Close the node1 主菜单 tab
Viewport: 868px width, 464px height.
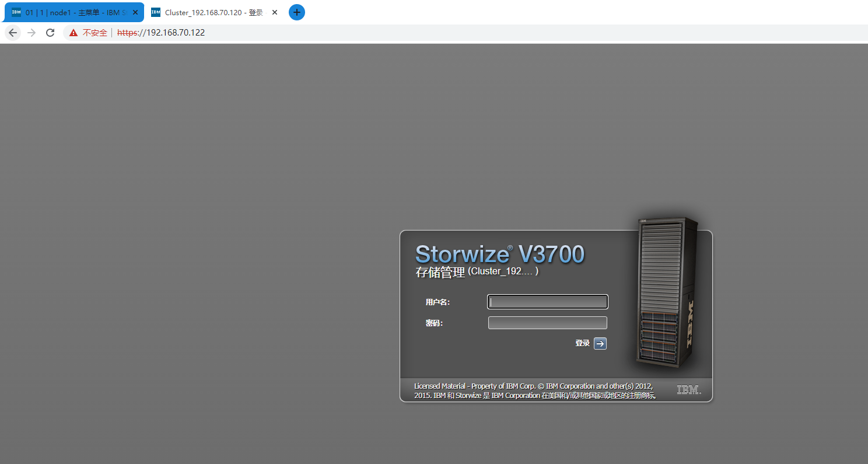coord(135,12)
